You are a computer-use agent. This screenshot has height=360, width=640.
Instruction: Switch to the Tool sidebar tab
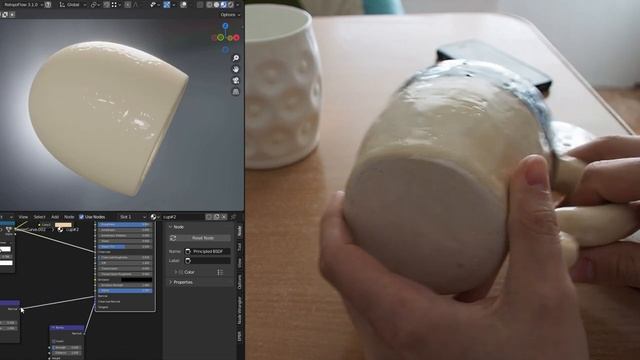239,247
